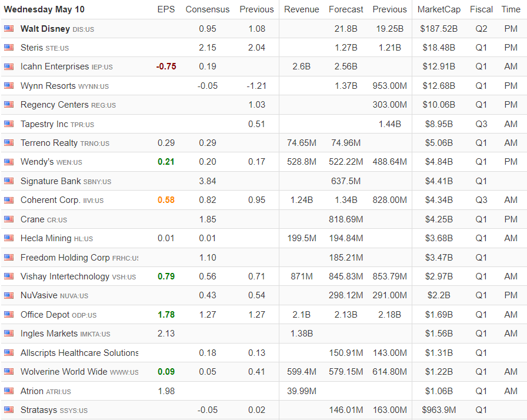Open Hecla Mining HL:US link
527x420 pixels.
(57, 239)
